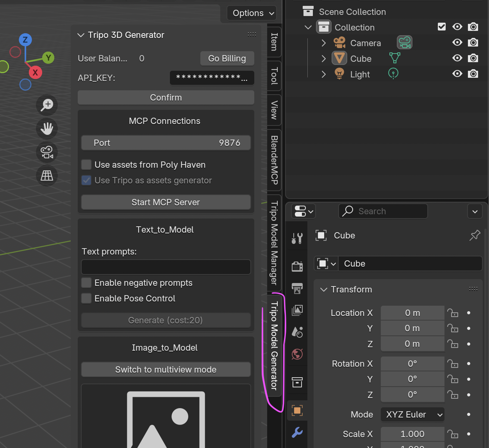Open the Object properties tab icon
Screen dimensions: 489x448
(297, 410)
